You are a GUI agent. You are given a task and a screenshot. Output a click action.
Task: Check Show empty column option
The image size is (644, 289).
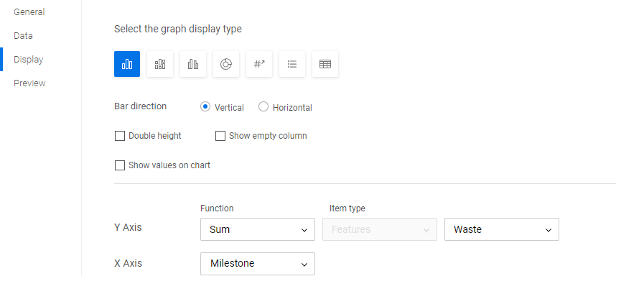pyautogui.click(x=220, y=136)
